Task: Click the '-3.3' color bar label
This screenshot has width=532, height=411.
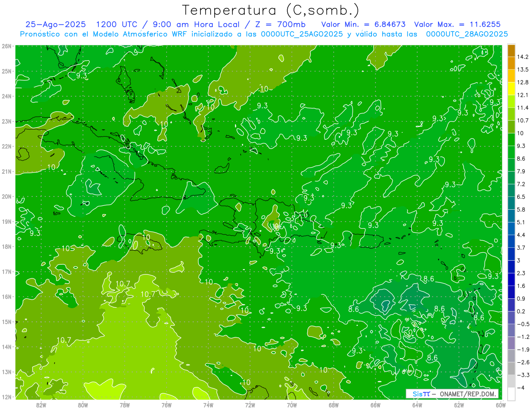Action: (522, 375)
